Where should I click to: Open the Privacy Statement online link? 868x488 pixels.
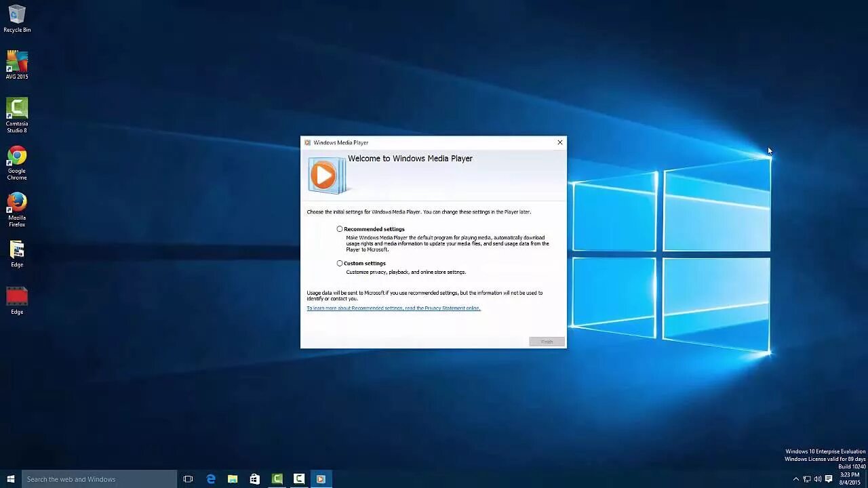[393, 308]
